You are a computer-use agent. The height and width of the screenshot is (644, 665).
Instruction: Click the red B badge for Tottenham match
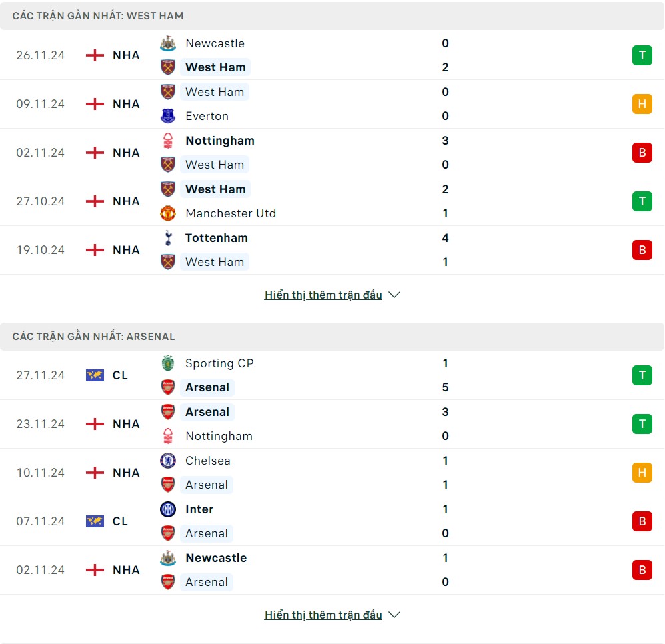[x=642, y=250]
